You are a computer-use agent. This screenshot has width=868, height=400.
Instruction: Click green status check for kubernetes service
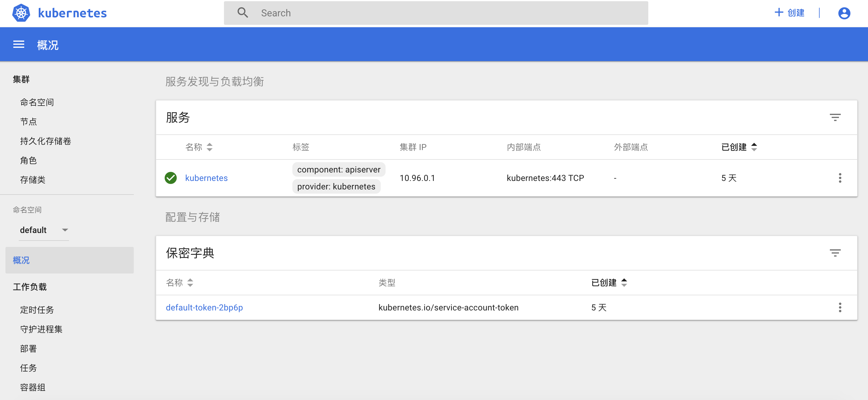170,178
